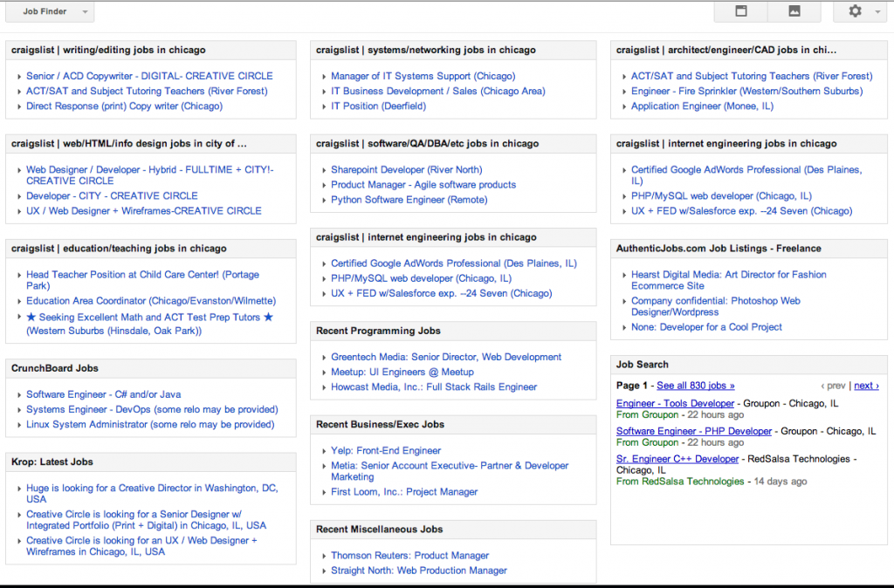Open Hearst Digital Media Art Director listing
The height and width of the screenshot is (588, 894).
(x=728, y=280)
